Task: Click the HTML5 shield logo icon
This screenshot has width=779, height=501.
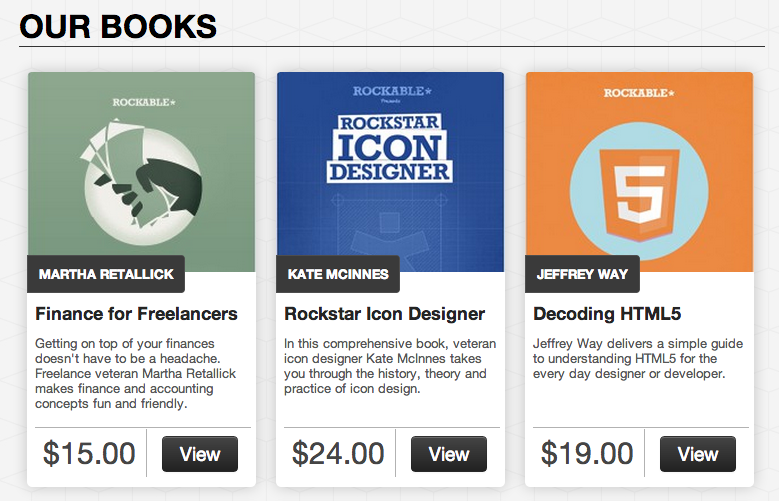Action: pyautogui.click(x=639, y=194)
